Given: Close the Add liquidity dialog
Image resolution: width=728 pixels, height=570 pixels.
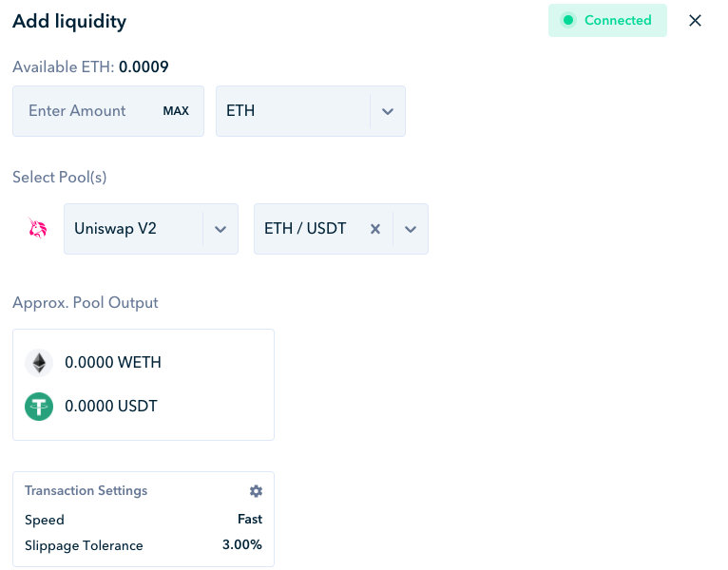Looking at the screenshot, I should pyautogui.click(x=695, y=20).
